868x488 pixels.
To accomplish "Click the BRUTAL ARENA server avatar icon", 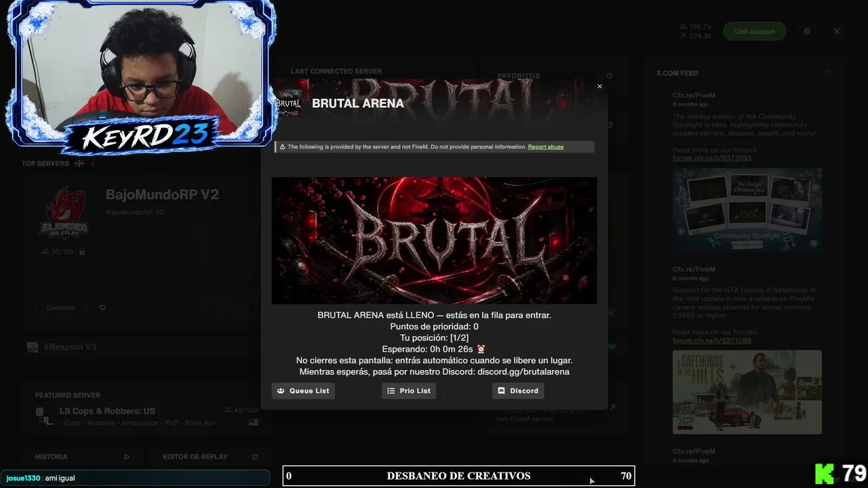I will (x=288, y=104).
